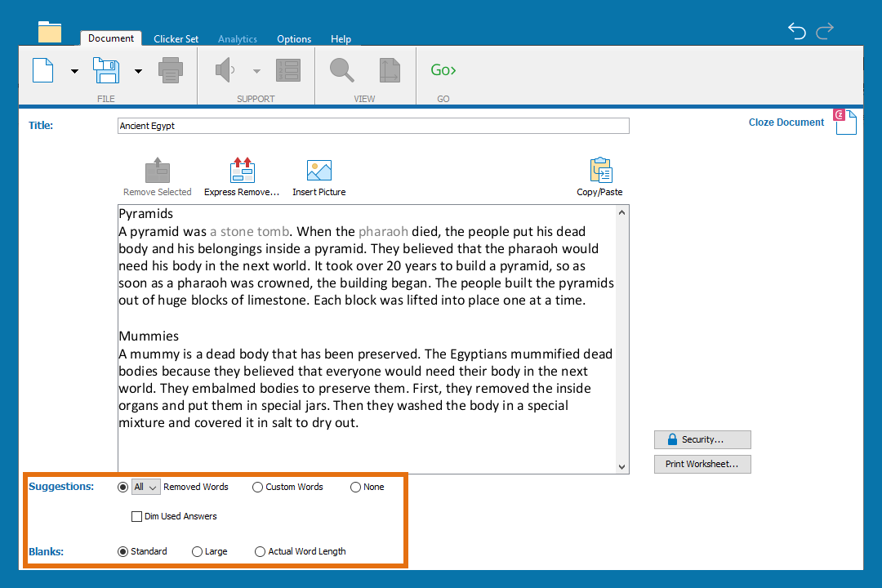
Task: Click the Security button
Action: coord(702,439)
